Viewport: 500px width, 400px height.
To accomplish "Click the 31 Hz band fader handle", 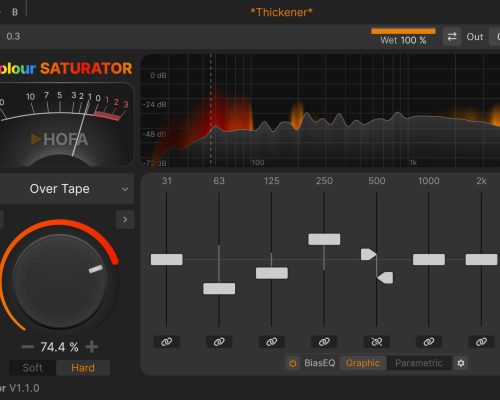I will 167,259.
